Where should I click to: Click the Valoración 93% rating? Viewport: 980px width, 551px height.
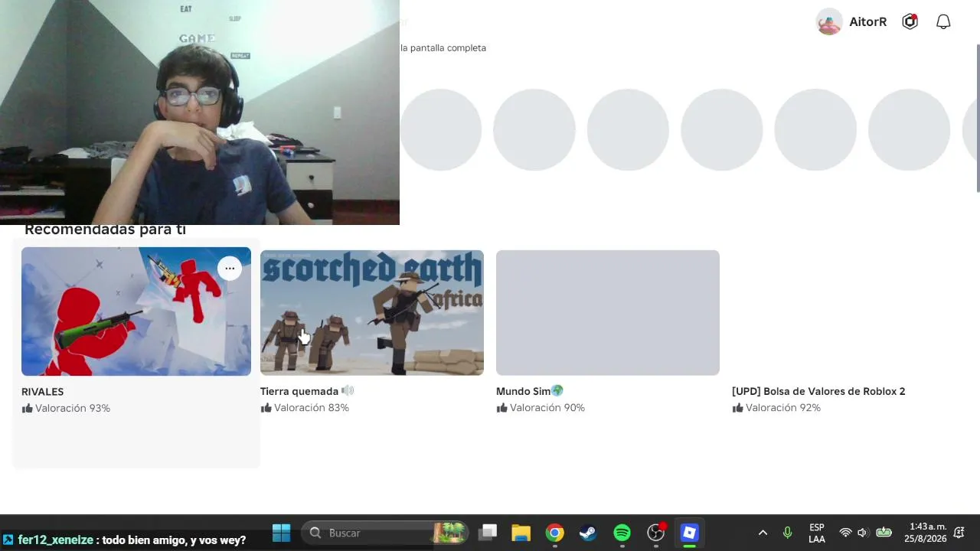(66, 409)
